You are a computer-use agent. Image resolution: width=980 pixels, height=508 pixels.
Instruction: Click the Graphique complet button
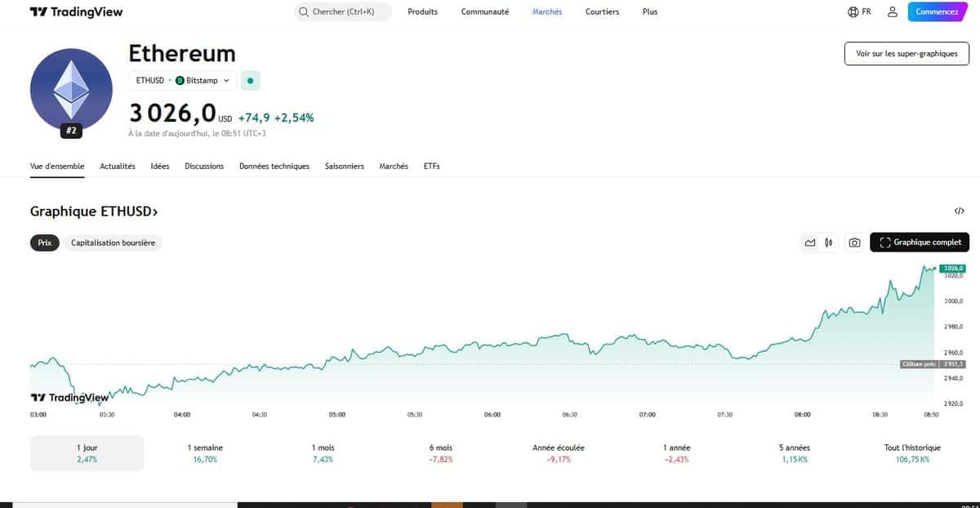click(920, 243)
